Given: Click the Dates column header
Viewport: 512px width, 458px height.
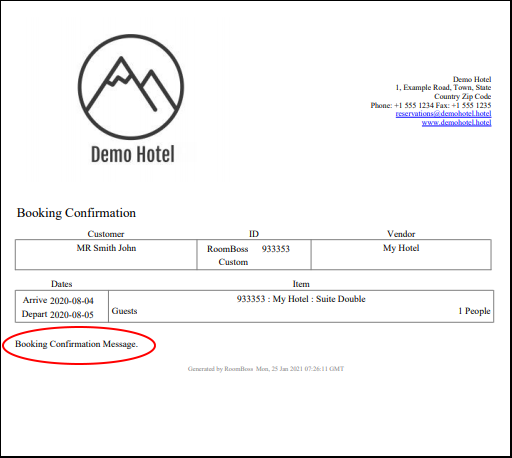Looking at the screenshot, I should (62, 284).
